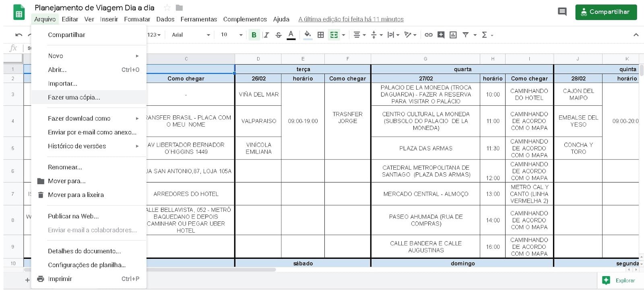
Task: Open horizontal align dropdown
Action: point(359,35)
